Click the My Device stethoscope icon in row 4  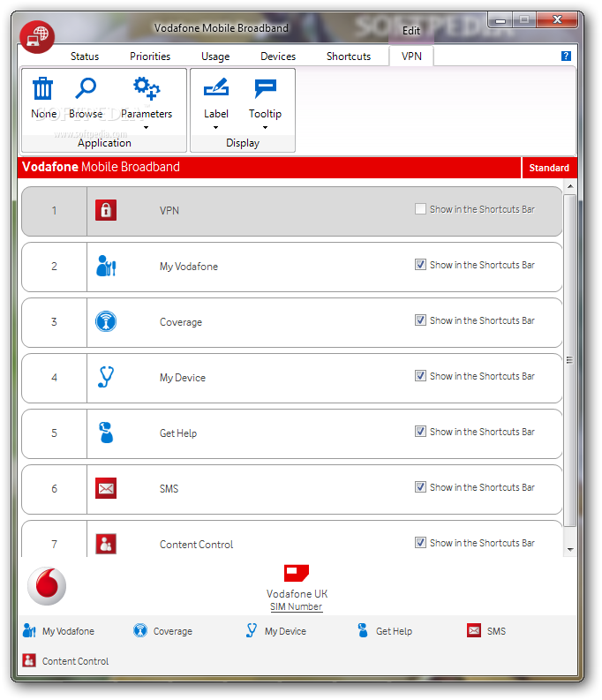pos(106,377)
